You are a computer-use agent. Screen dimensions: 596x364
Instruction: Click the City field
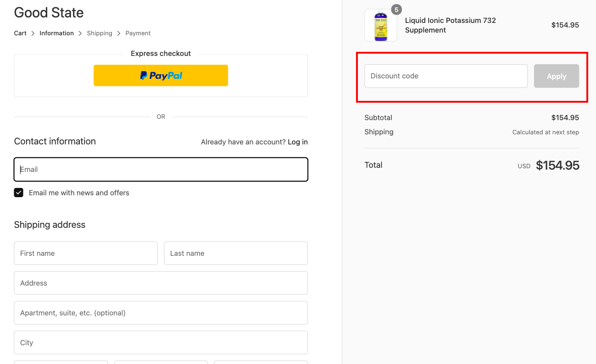tap(161, 342)
